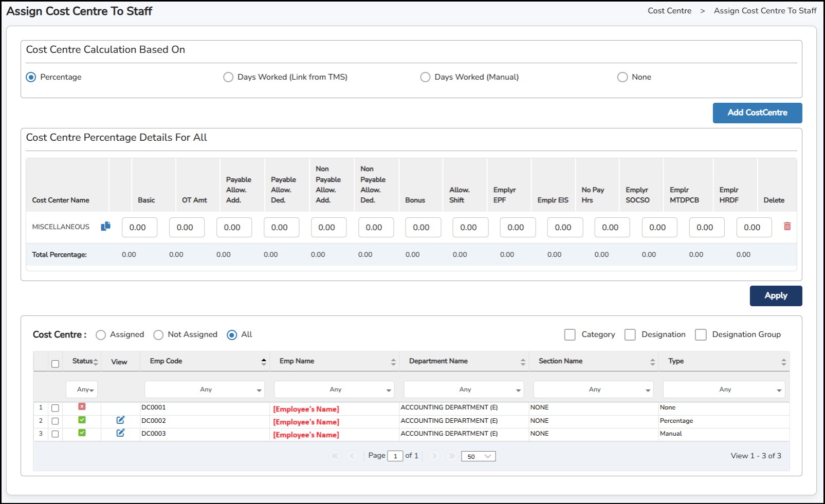Enable the Designation Group checkbox
Screen dimensions: 825x504
701,335
